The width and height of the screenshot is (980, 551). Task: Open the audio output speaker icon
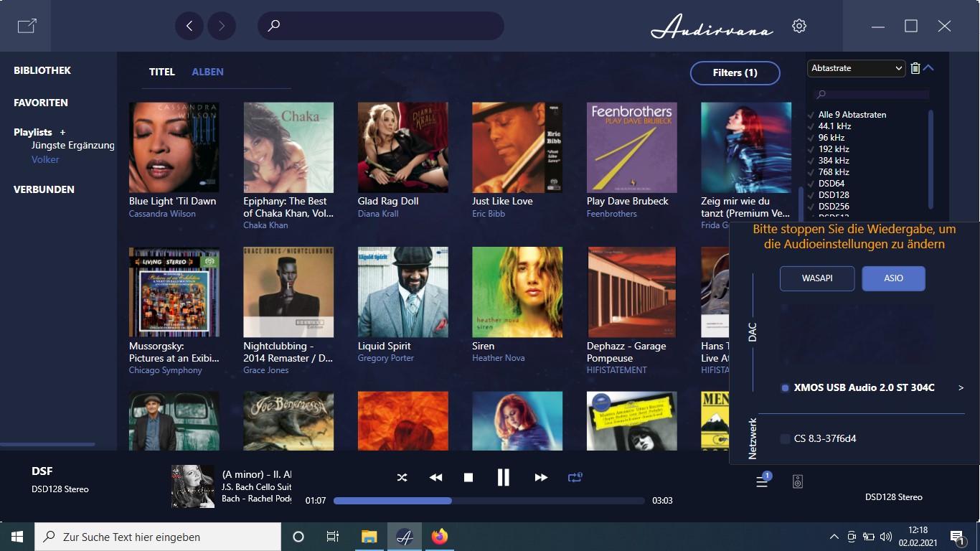(797, 481)
